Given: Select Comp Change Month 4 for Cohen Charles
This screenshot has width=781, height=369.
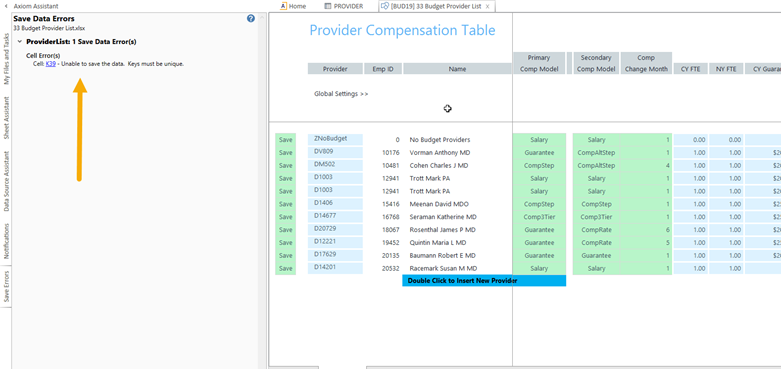Looking at the screenshot, I should [646, 165].
